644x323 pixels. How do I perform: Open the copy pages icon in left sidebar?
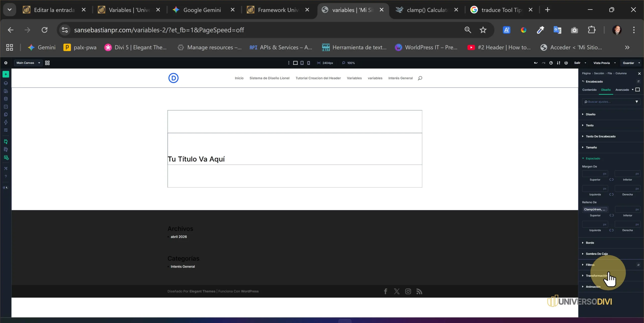click(x=6, y=114)
